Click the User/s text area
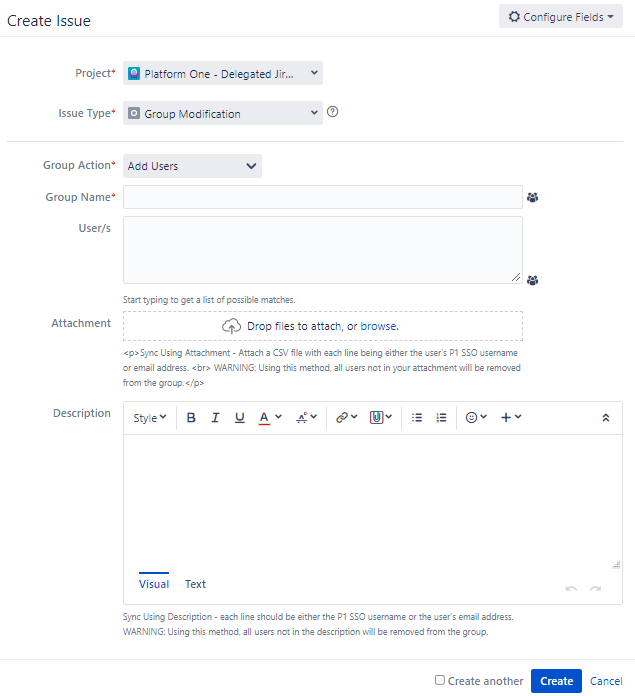635x696 pixels. point(323,250)
